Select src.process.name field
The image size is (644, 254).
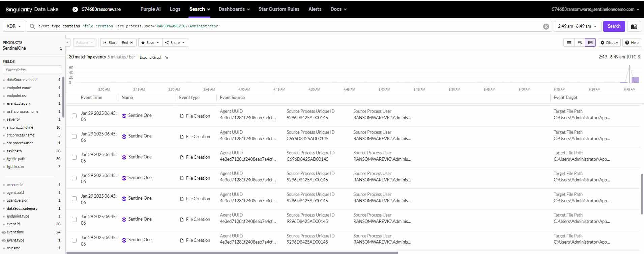pos(21,135)
